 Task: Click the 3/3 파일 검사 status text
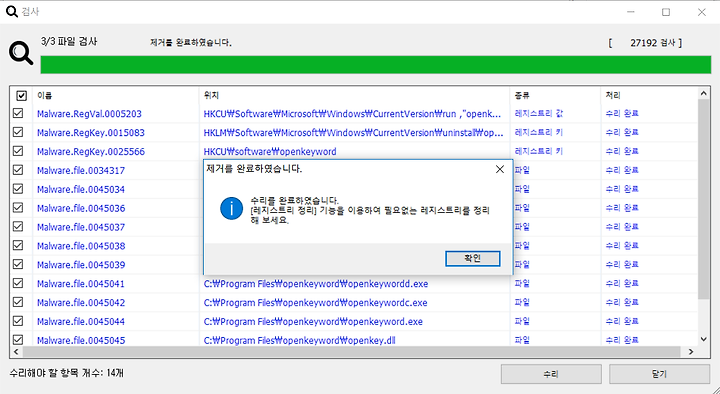click(69, 41)
